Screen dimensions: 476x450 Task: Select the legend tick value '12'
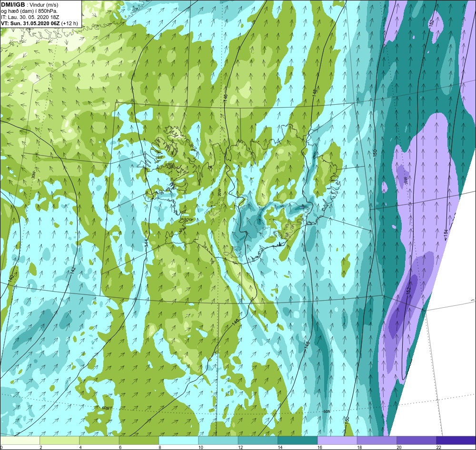(240, 447)
